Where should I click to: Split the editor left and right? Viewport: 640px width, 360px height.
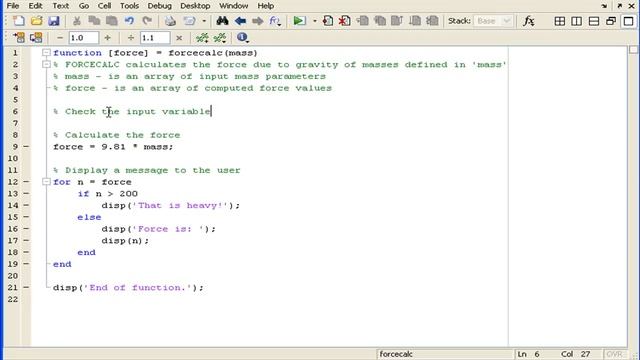pyautogui.click(x=577, y=21)
